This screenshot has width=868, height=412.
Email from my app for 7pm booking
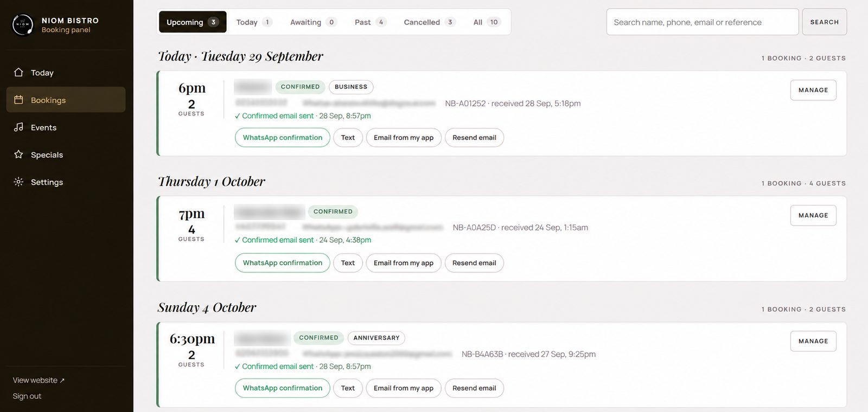[x=404, y=263]
